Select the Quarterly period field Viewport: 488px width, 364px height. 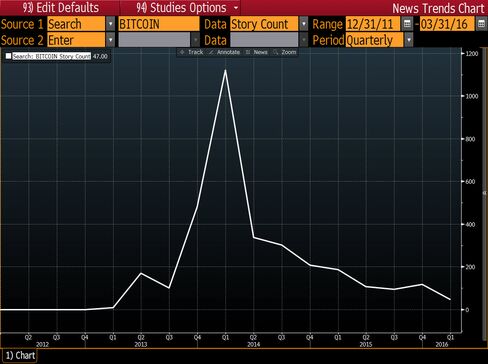(x=374, y=40)
